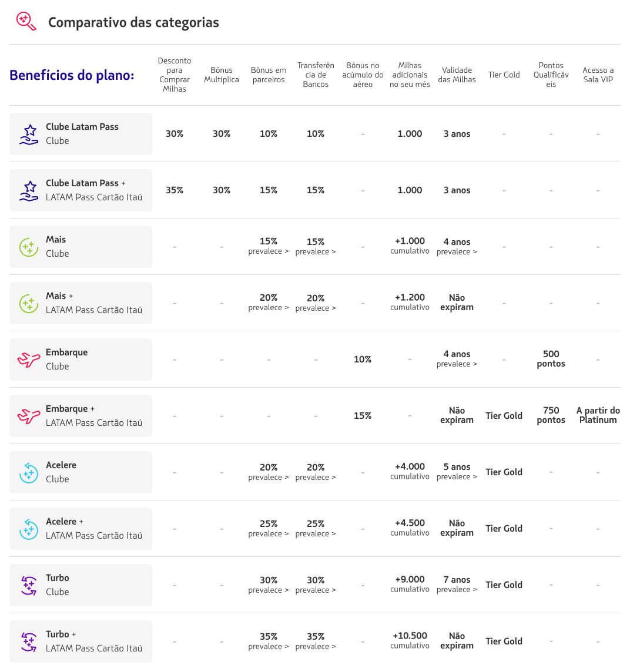Click the Embarque + Cartão Itaú airplane icon
The height and width of the screenshot is (672, 630).
point(29,416)
